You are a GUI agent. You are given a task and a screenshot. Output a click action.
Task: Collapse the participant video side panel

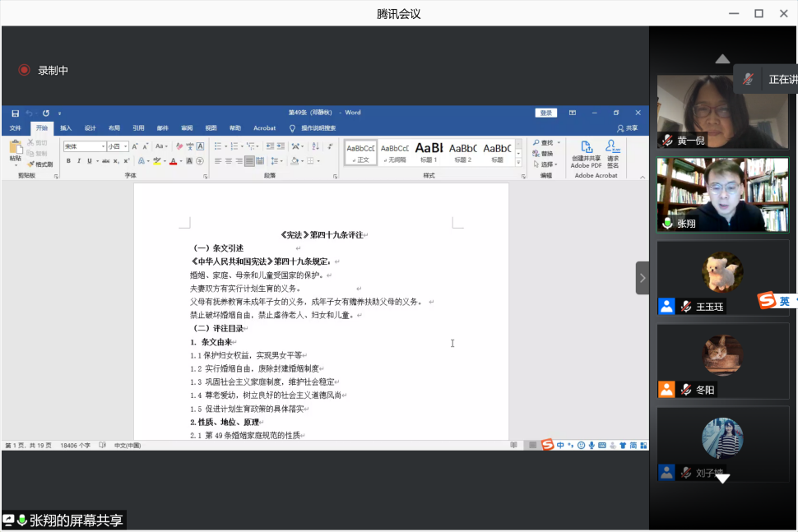(x=642, y=278)
